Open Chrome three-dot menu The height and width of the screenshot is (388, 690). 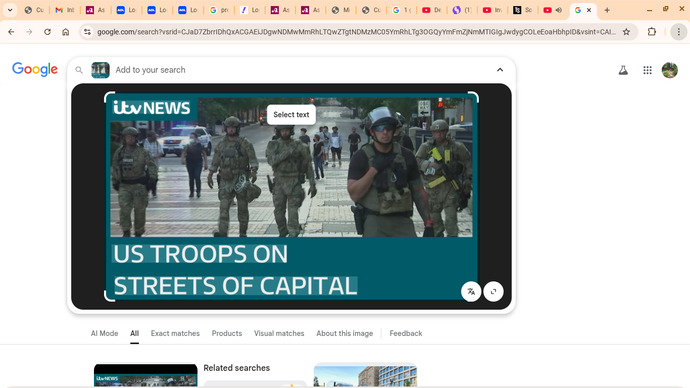tap(679, 32)
